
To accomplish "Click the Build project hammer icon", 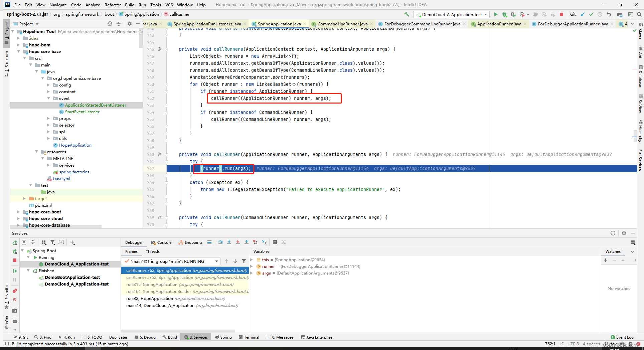I will (407, 14).
